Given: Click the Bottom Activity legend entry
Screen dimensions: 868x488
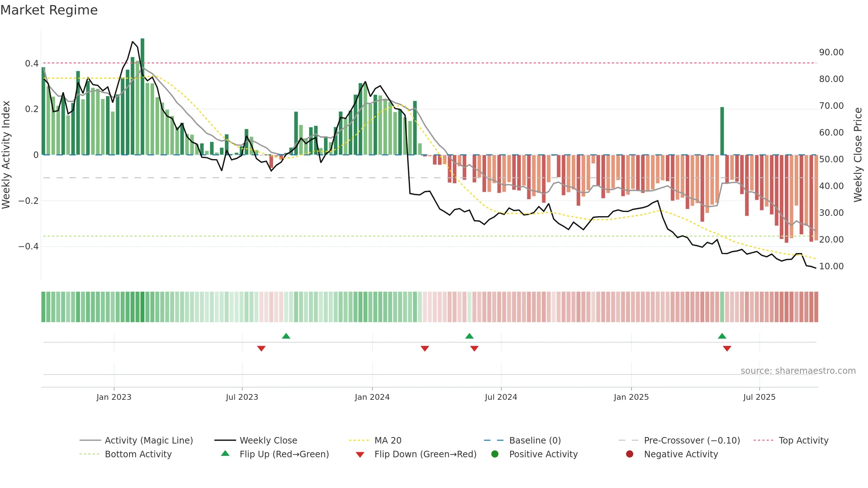Looking at the screenshot, I should 125,454.
